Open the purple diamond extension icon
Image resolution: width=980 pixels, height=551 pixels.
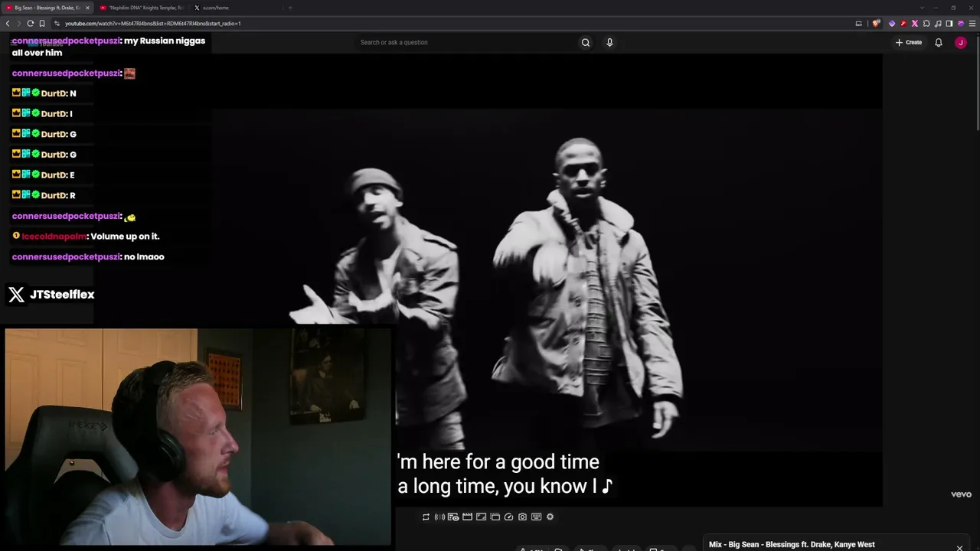click(x=892, y=24)
